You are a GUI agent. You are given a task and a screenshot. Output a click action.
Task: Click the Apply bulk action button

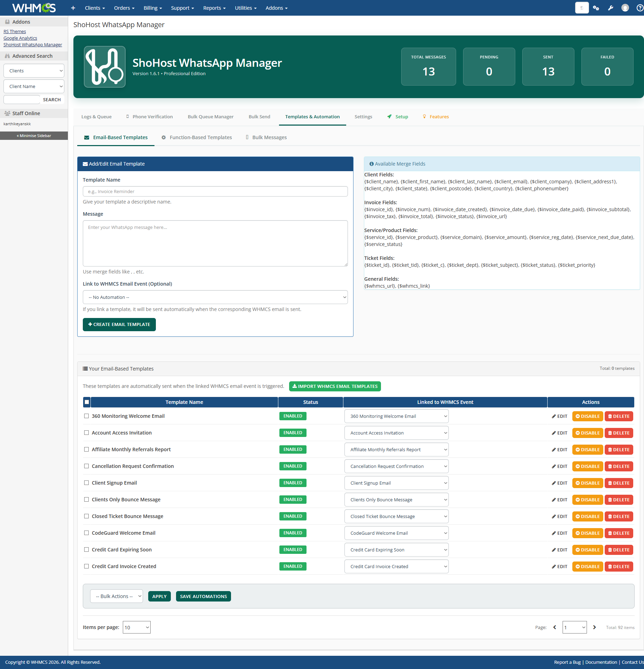(x=159, y=596)
